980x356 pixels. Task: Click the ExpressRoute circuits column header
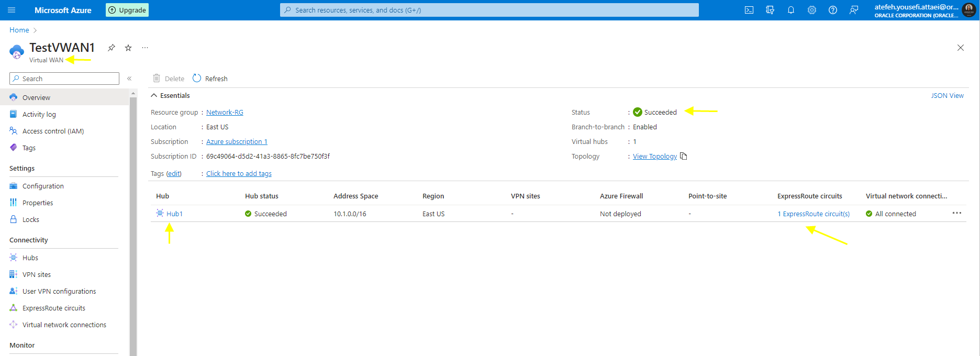pyautogui.click(x=810, y=196)
